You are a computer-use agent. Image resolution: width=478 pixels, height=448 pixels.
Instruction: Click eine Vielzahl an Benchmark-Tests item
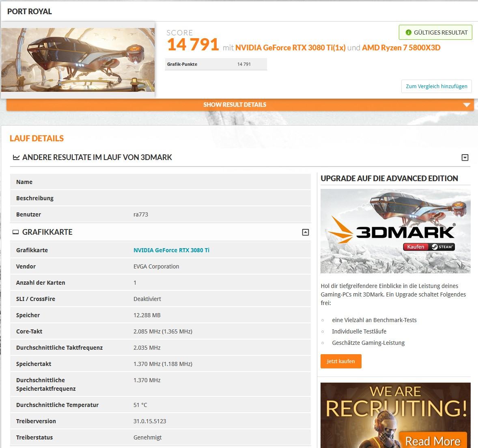coord(375,320)
